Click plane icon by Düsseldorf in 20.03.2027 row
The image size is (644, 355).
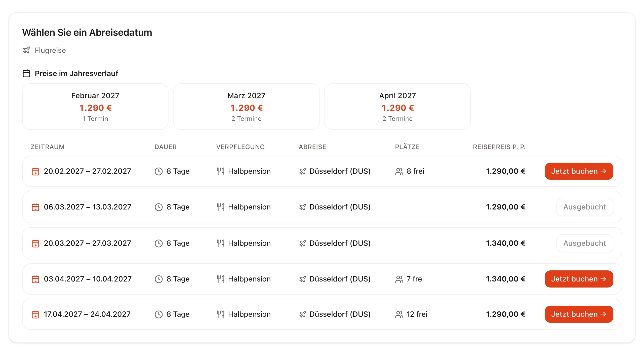coord(303,243)
